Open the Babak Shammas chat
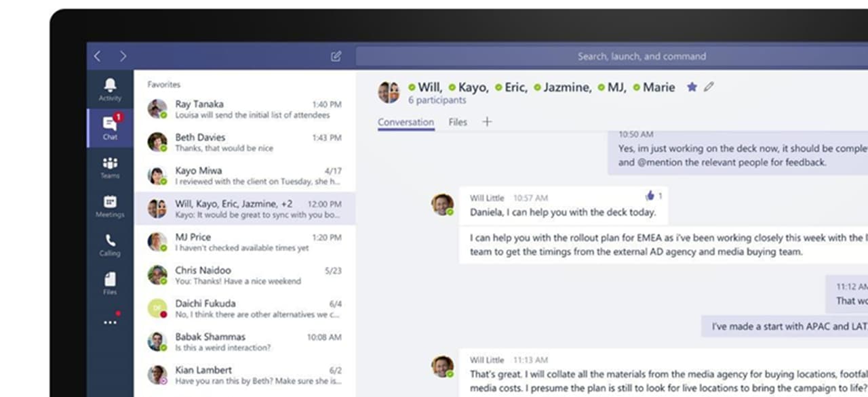868x397 pixels. [244, 341]
